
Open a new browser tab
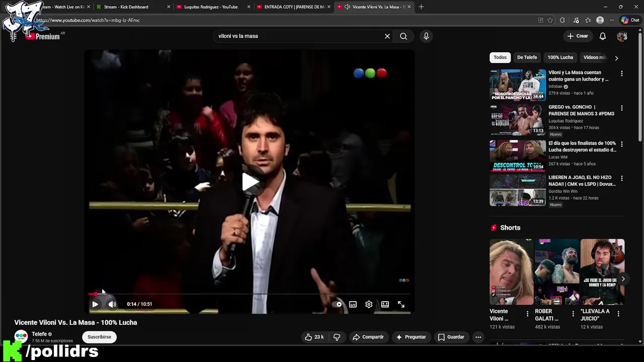421,7
